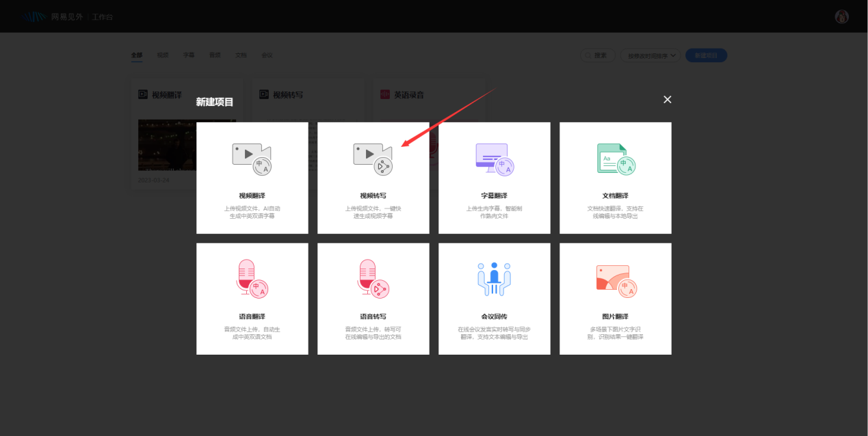Click the magnifier icon in the 搜索 box
868x436 pixels.
pos(588,55)
